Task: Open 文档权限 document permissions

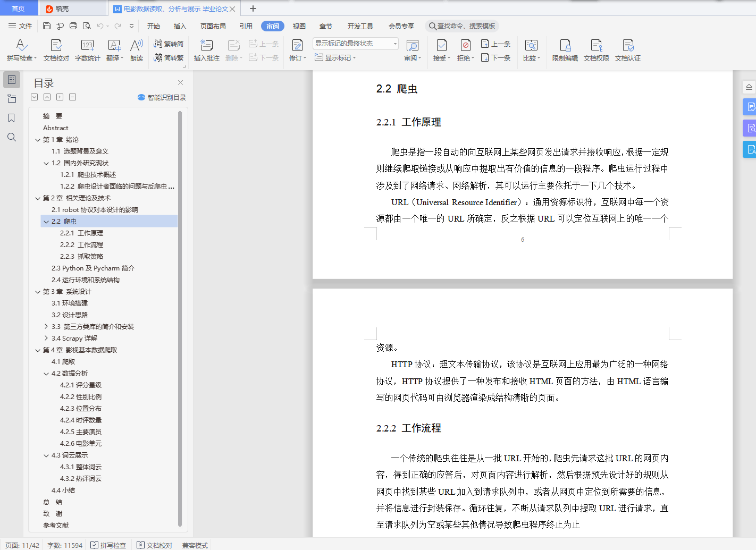Action: click(x=597, y=50)
